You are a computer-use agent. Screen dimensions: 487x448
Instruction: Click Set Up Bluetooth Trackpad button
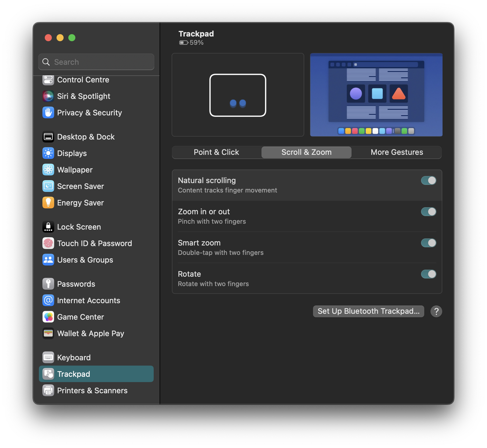click(368, 311)
